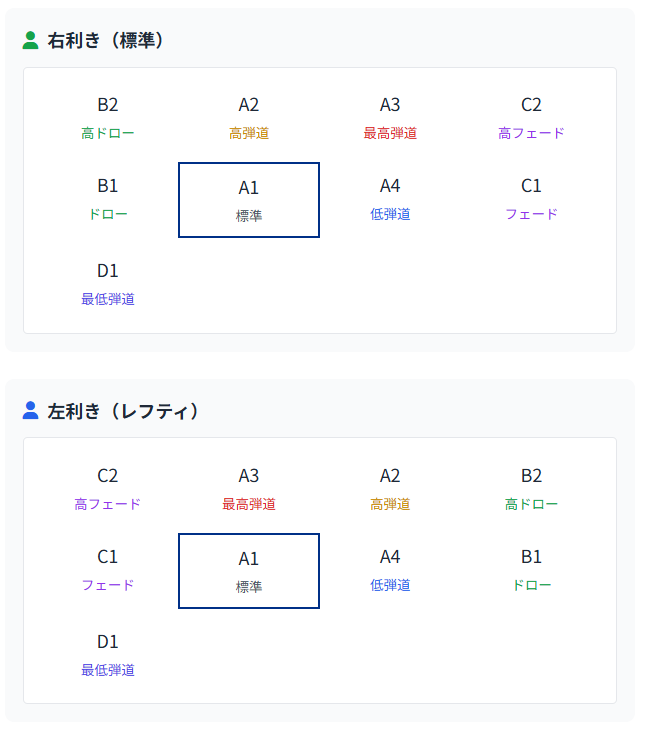
Task: Pick C2 高フェード in right-handed section
Action: tap(531, 117)
